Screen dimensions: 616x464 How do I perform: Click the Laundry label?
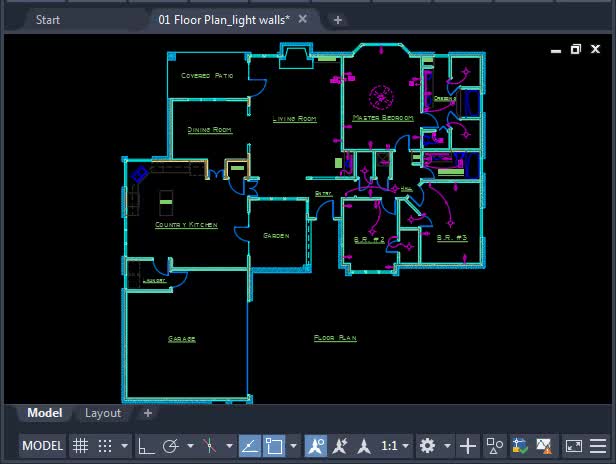[x=154, y=280]
